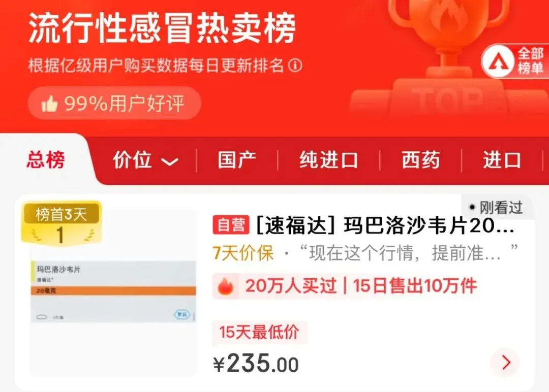The height and width of the screenshot is (392, 549).
Task: Tap the 15天最低价 price tag
Action: [259, 332]
